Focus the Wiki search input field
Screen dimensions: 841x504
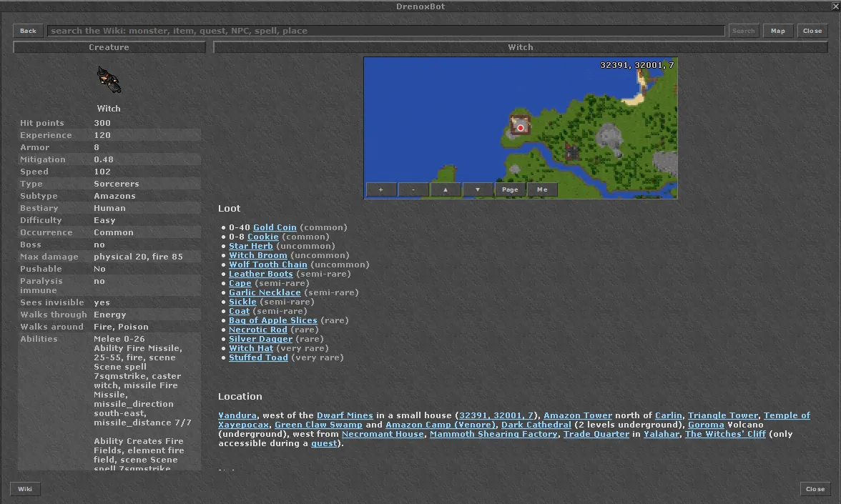coord(385,31)
